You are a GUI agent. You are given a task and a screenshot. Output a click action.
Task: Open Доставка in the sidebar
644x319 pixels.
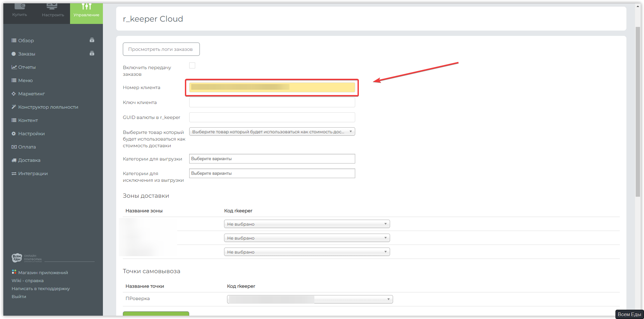tap(29, 160)
